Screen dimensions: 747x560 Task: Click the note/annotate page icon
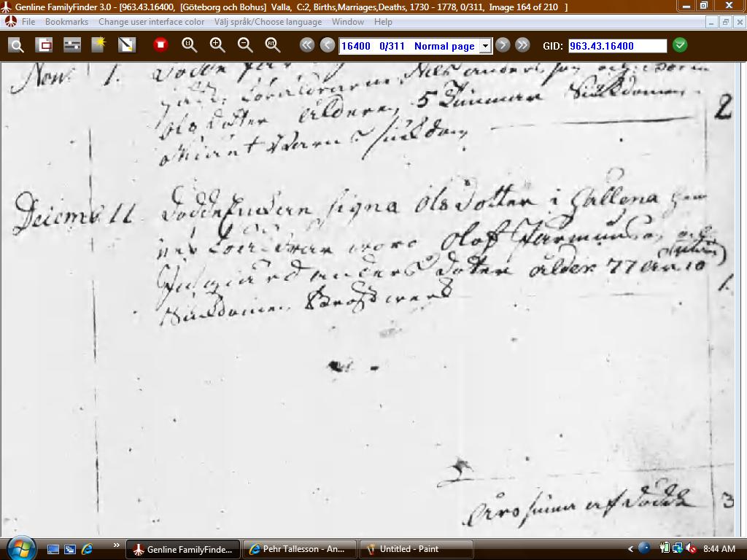point(127,46)
